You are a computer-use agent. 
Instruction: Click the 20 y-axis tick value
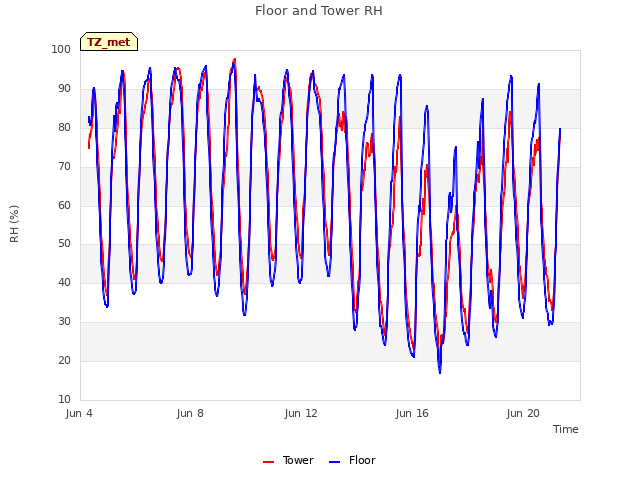pyautogui.click(x=64, y=360)
